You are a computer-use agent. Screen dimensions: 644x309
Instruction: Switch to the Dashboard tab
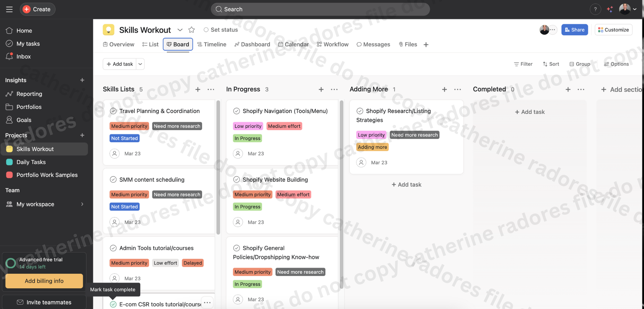pyautogui.click(x=252, y=45)
